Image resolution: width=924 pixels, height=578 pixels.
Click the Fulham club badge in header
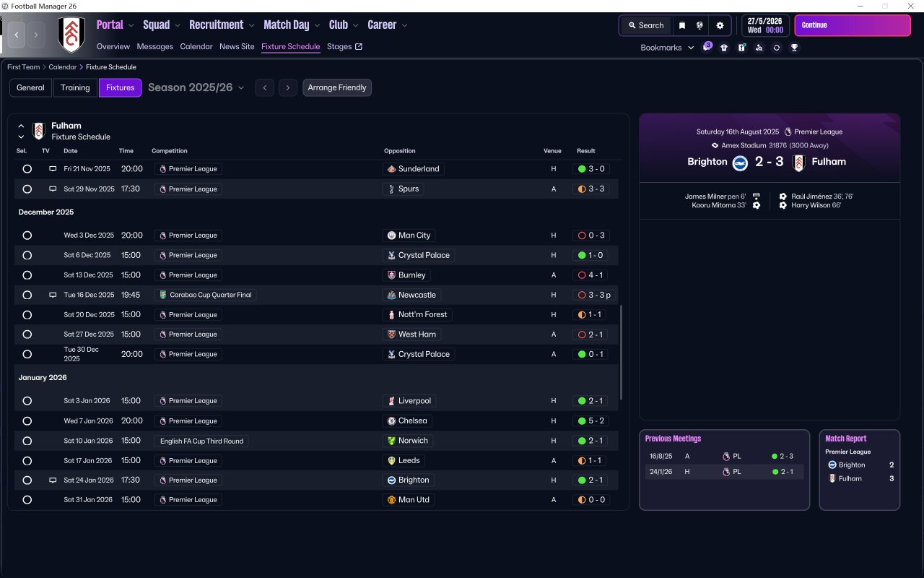click(x=71, y=35)
